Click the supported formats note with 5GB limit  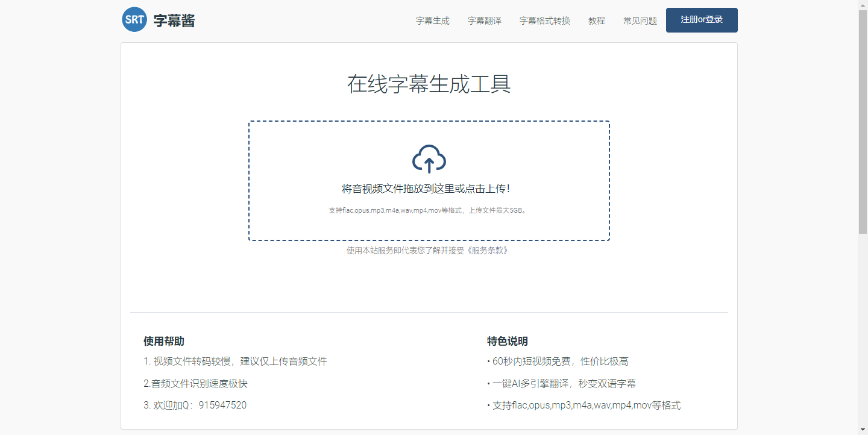[429, 210]
